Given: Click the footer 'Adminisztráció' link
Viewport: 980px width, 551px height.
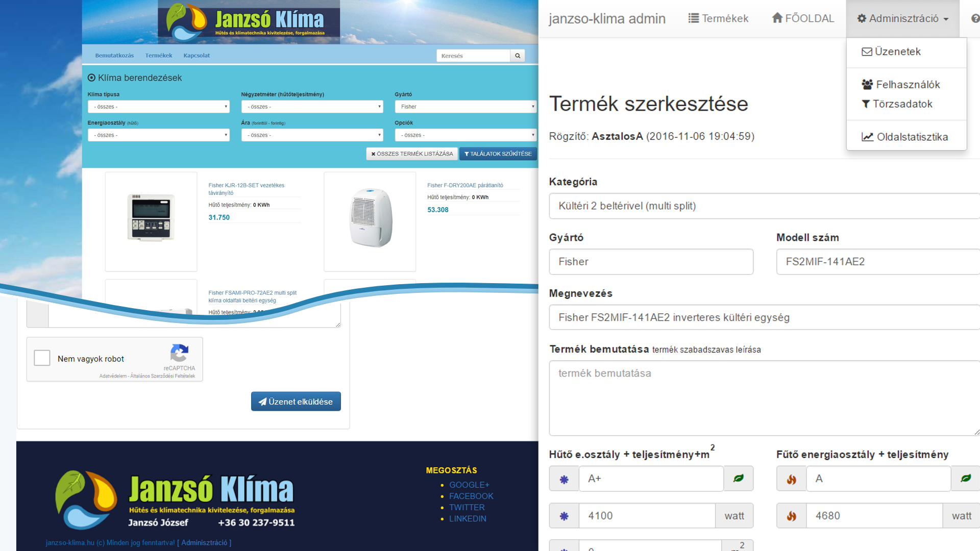Looking at the screenshot, I should tap(204, 542).
